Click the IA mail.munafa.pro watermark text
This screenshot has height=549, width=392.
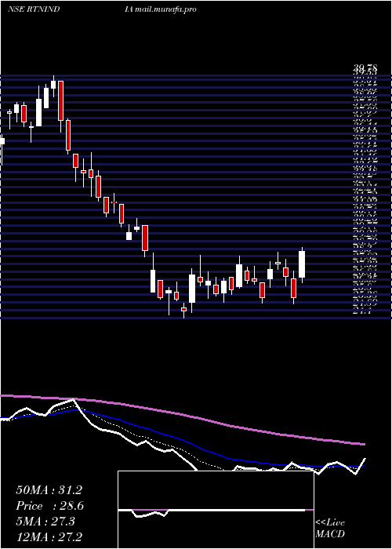tap(160, 9)
